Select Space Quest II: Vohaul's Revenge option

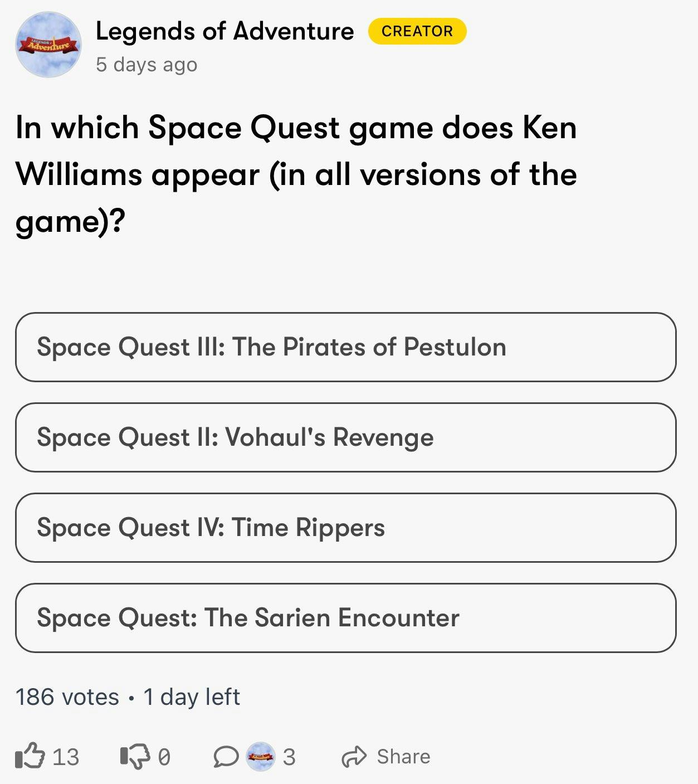click(345, 437)
